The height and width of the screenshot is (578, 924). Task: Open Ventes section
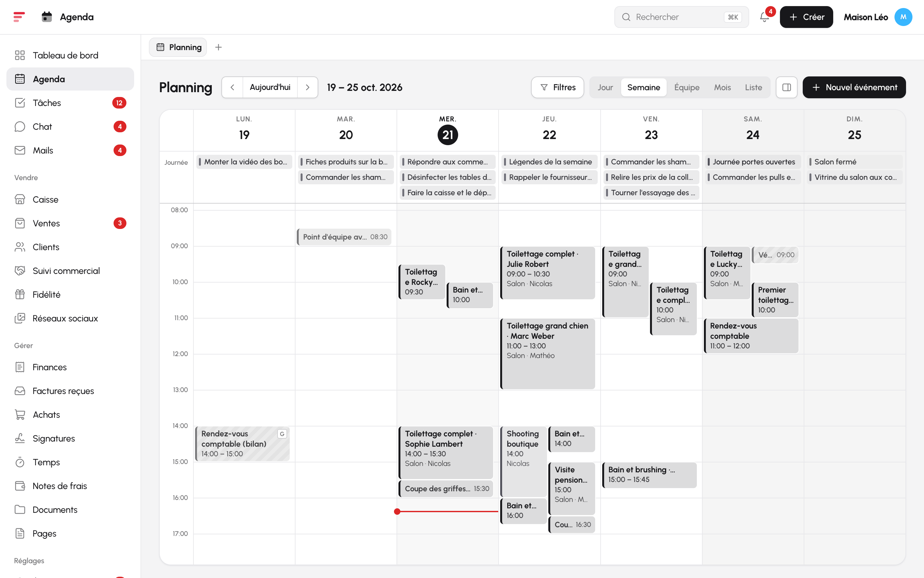(70, 223)
